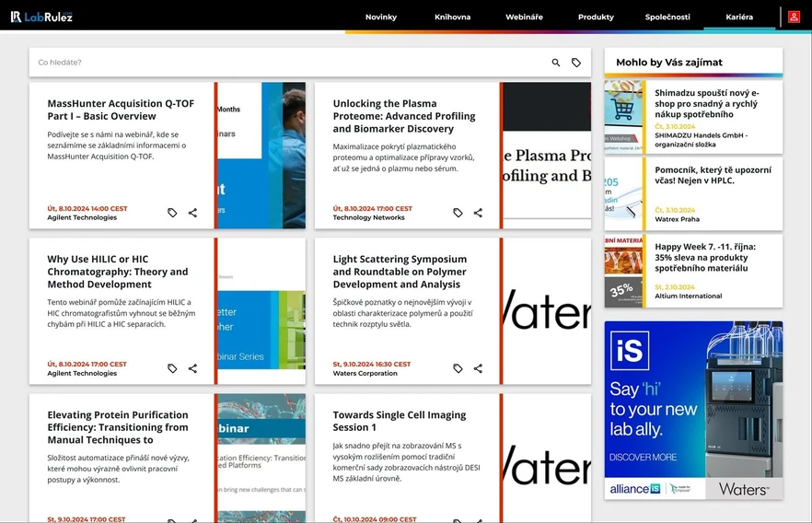Image resolution: width=812 pixels, height=523 pixels.
Task: Click Waters Alliance iS advertisement banner
Action: point(693,410)
